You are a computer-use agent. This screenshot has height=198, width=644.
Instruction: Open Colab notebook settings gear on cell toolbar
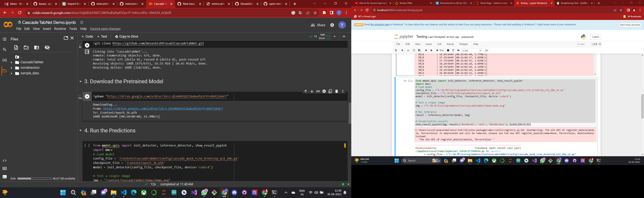click(x=324, y=91)
